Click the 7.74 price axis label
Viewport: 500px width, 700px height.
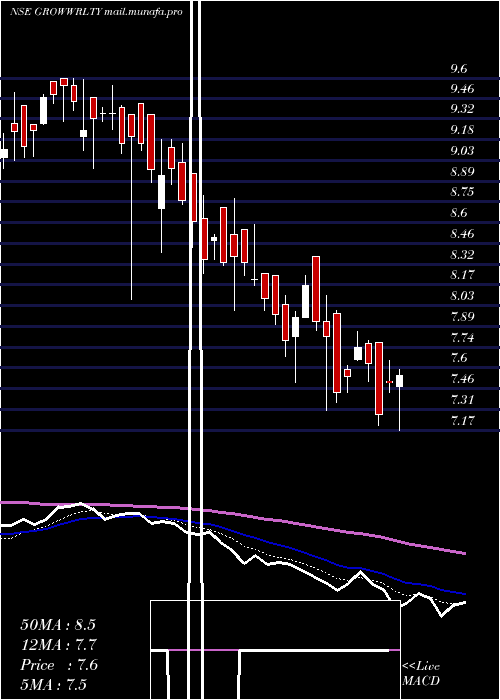(462, 338)
